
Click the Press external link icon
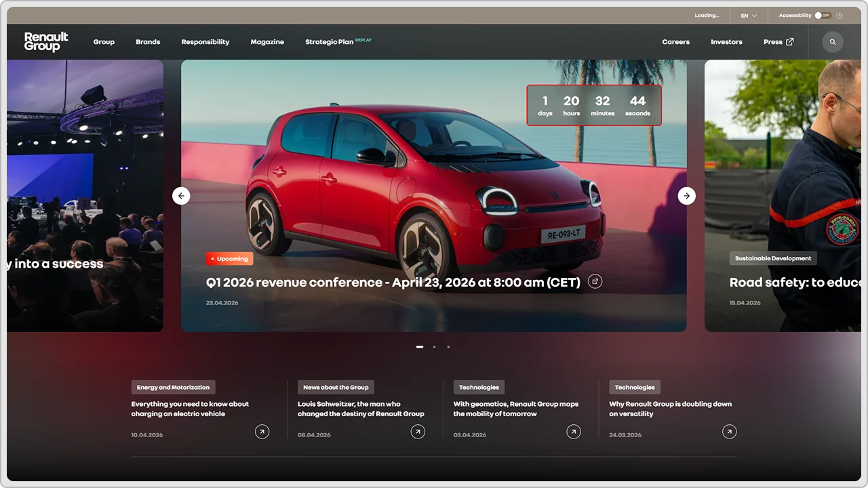(x=789, y=42)
